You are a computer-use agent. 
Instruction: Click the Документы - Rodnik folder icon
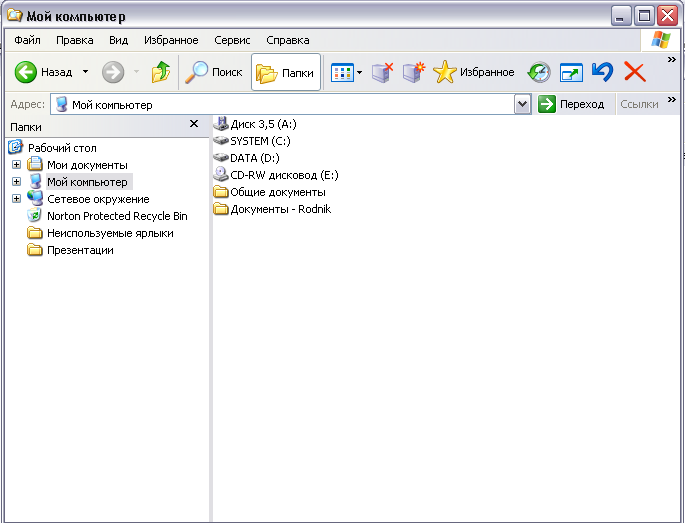pyautogui.click(x=221, y=209)
